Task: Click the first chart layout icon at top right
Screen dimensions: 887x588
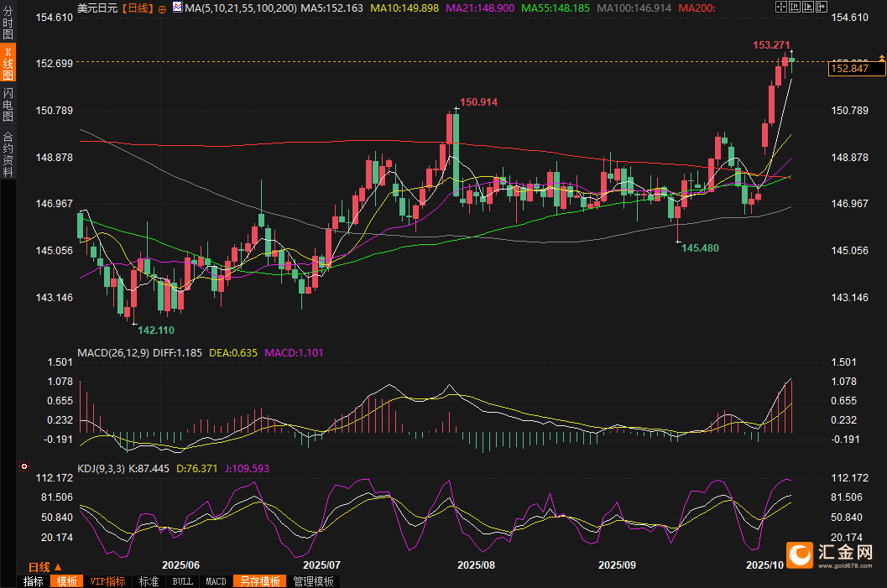Action: 781,7
